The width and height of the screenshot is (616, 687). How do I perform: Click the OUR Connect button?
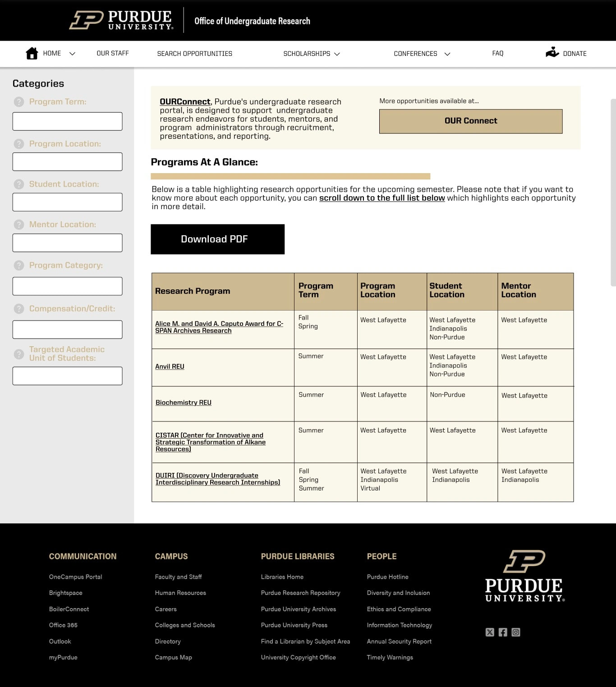[471, 121]
